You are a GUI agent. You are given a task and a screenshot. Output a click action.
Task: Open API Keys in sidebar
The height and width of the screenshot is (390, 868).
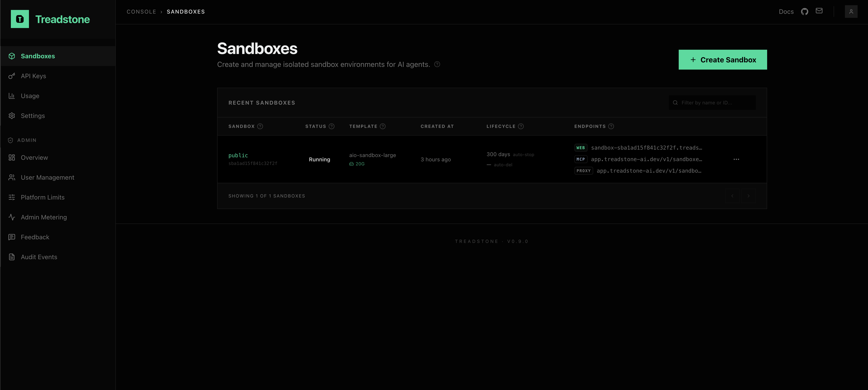33,76
